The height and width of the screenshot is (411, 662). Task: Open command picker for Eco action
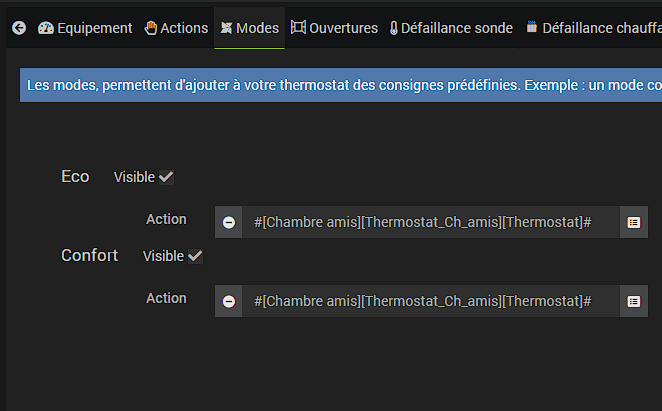(633, 222)
